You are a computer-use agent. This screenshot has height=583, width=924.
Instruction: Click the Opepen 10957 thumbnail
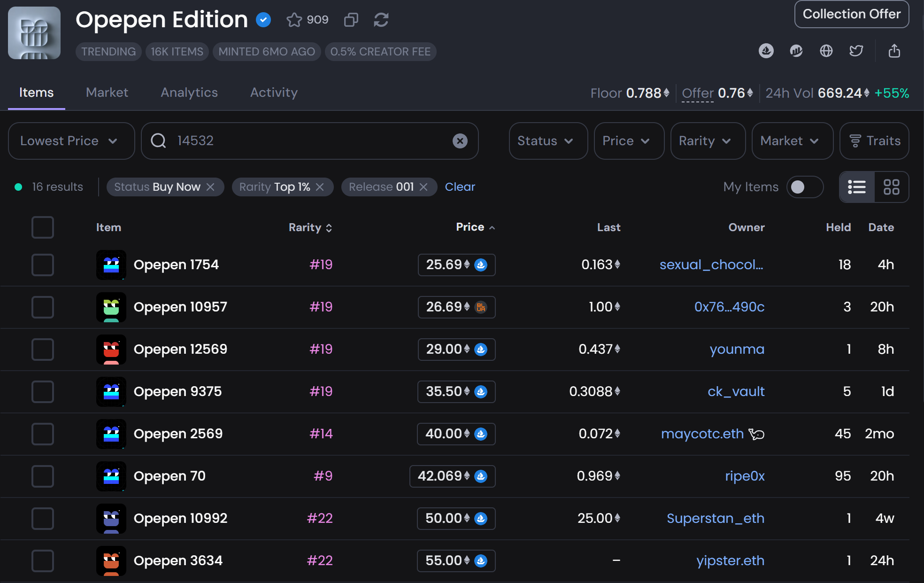[111, 307]
